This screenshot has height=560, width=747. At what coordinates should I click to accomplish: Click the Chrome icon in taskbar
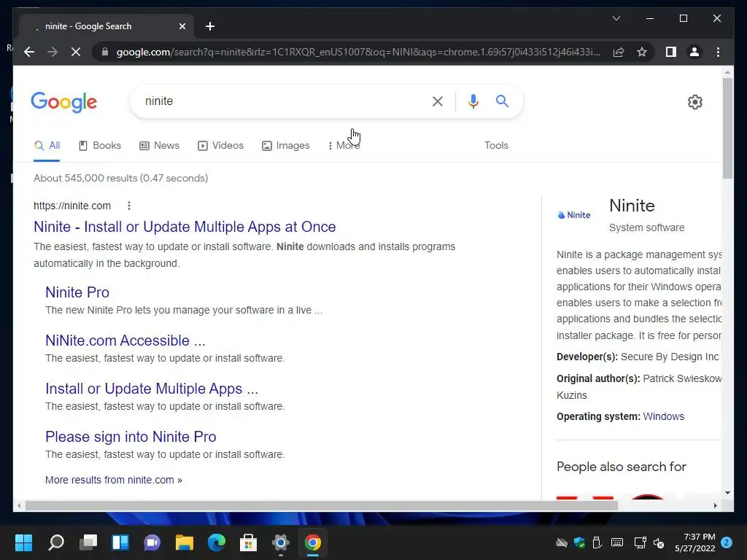(312, 542)
